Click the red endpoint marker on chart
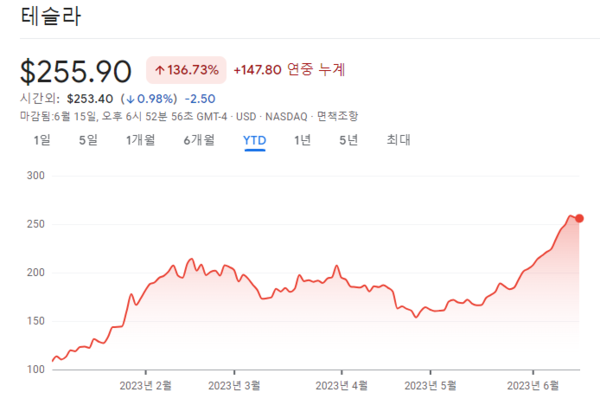Viewport: 600px width, 405px height. click(x=579, y=219)
